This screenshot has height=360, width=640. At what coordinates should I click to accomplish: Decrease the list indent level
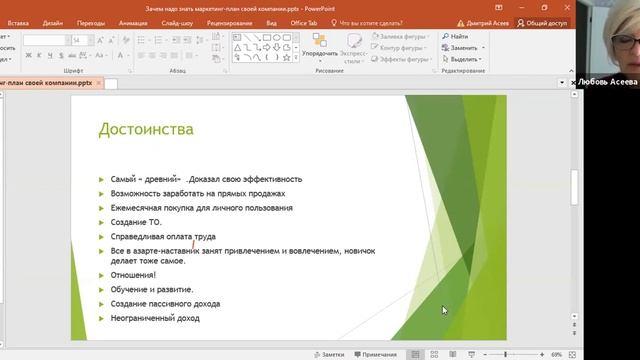click(176, 40)
